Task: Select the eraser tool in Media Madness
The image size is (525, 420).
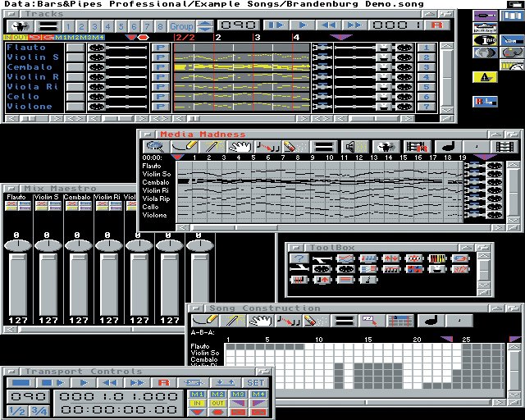Action: [x=295, y=147]
